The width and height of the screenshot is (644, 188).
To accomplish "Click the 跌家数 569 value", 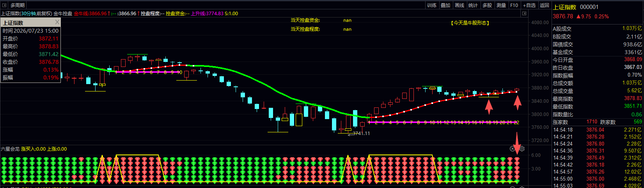I will click(x=638, y=122).
